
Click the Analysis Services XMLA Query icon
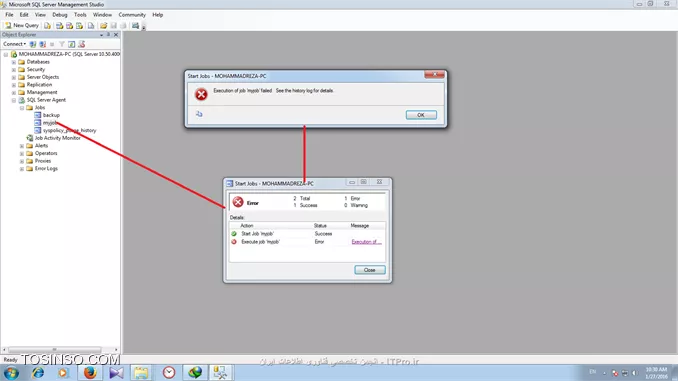79,26
